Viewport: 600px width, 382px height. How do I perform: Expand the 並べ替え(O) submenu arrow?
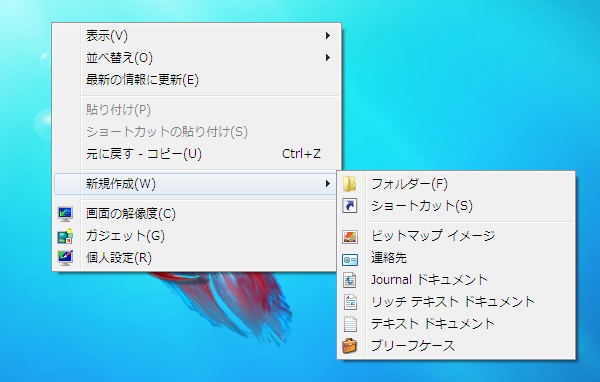pos(328,58)
